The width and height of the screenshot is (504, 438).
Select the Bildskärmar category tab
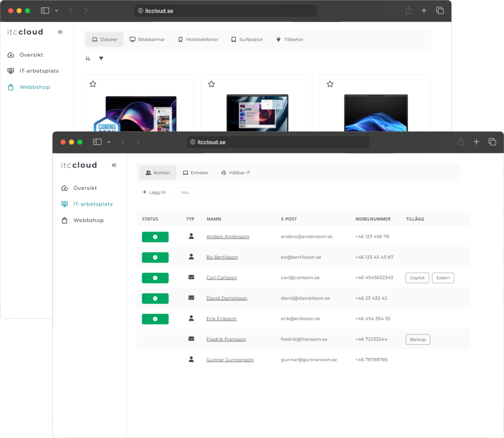[x=147, y=39]
